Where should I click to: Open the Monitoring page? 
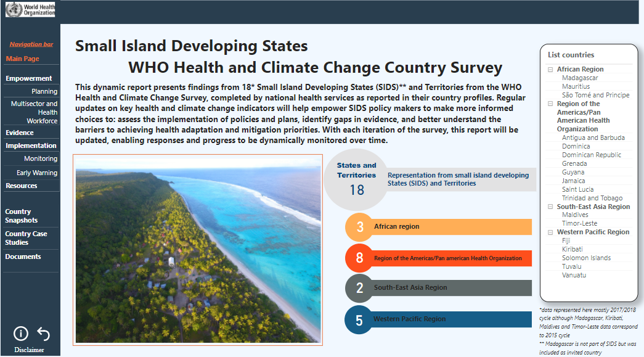click(41, 158)
